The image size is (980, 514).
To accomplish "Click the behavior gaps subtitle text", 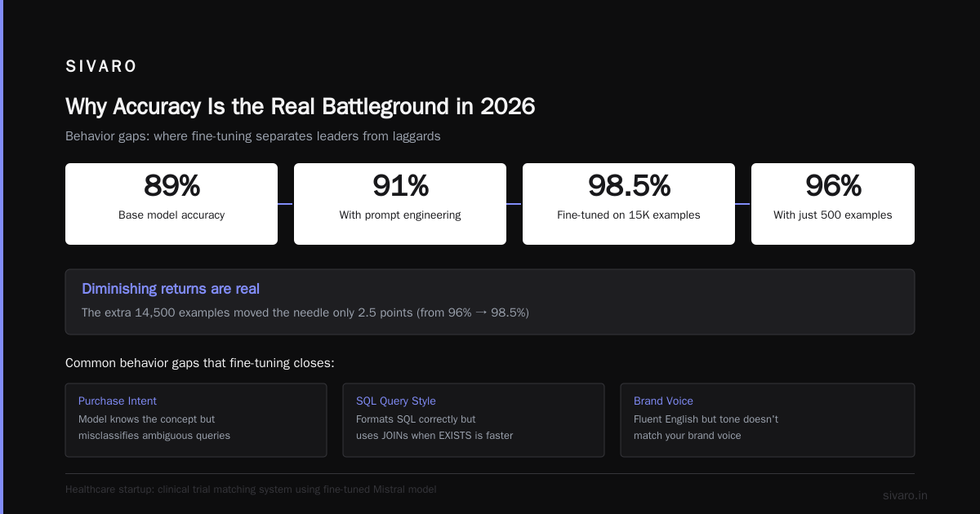I will tap(253, 136).
